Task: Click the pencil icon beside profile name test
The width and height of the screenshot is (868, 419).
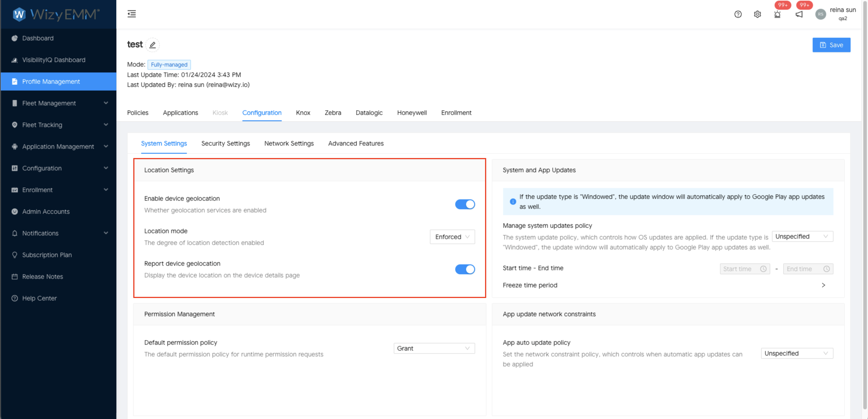Action: point(152,45)
